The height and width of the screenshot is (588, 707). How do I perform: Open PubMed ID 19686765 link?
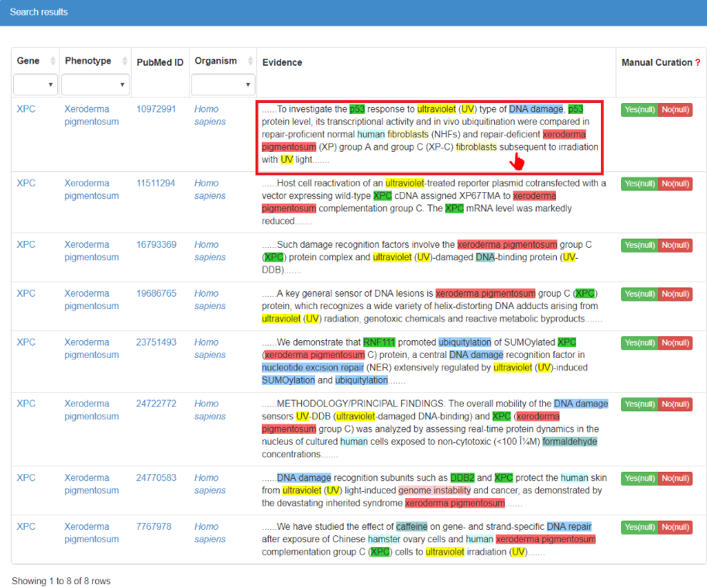coord(156,293)
